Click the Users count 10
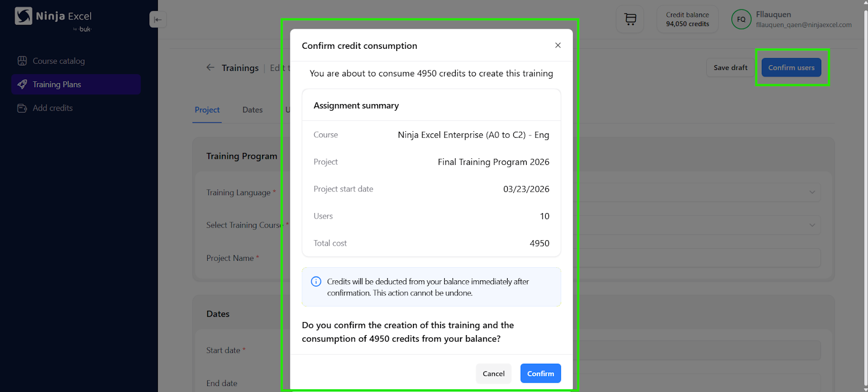This screenshot has height=392, width=868. pos(545,216)
